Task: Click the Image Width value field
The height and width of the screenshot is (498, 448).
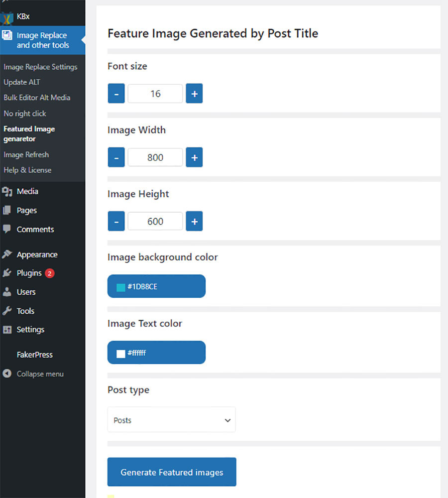Action: 155,157
